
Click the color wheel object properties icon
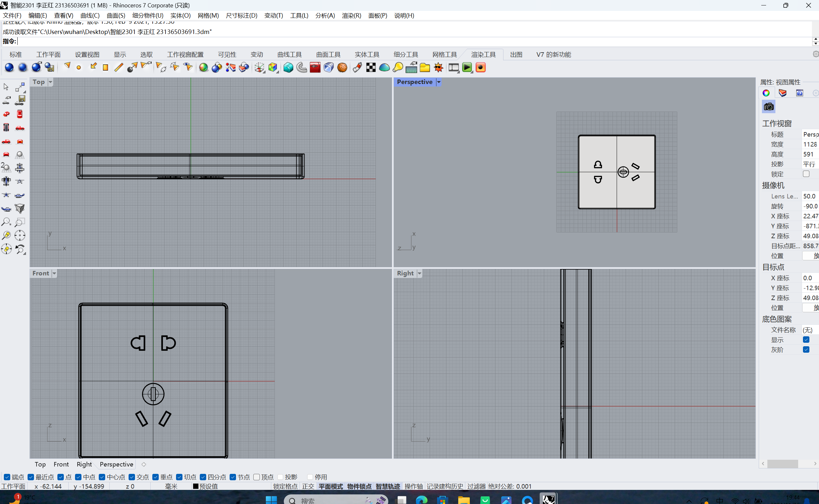[x=766, y=93]
